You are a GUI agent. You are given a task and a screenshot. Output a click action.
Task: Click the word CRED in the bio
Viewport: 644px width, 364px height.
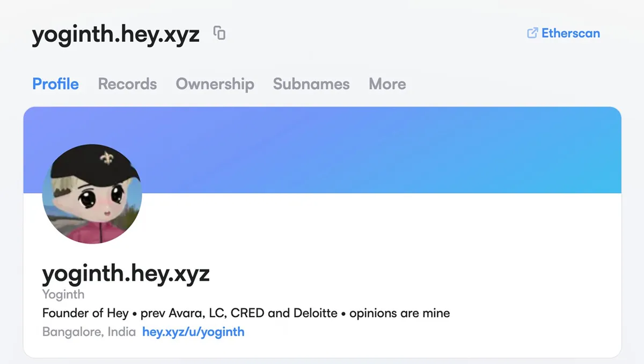point(247,313)
